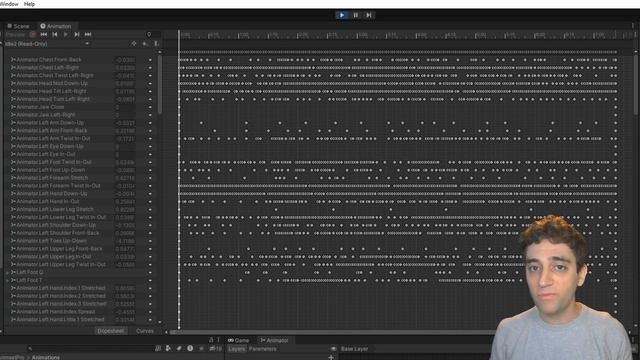
Task: Toggle filter by selection icon
Action: [x=133, y=44]
